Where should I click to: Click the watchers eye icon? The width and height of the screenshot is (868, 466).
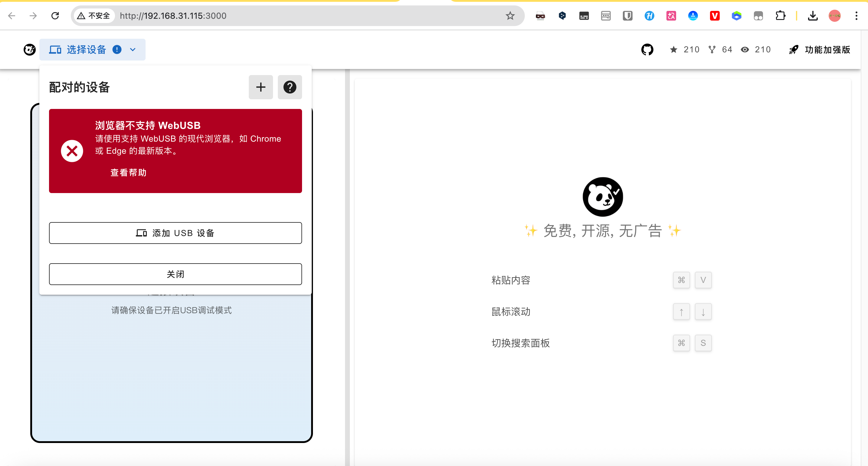click(745, 50)
